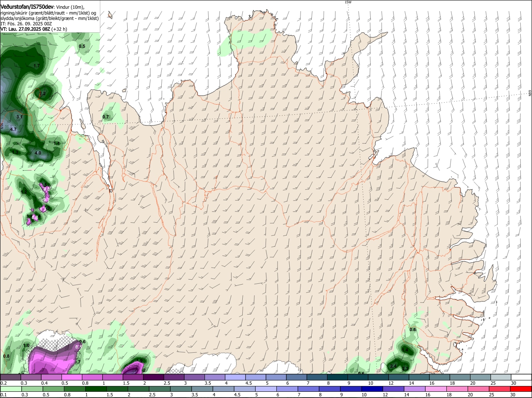Click the 1.7 precipitation value on the map
Viewport: 532px width, 398px height.
pos(37,66)
